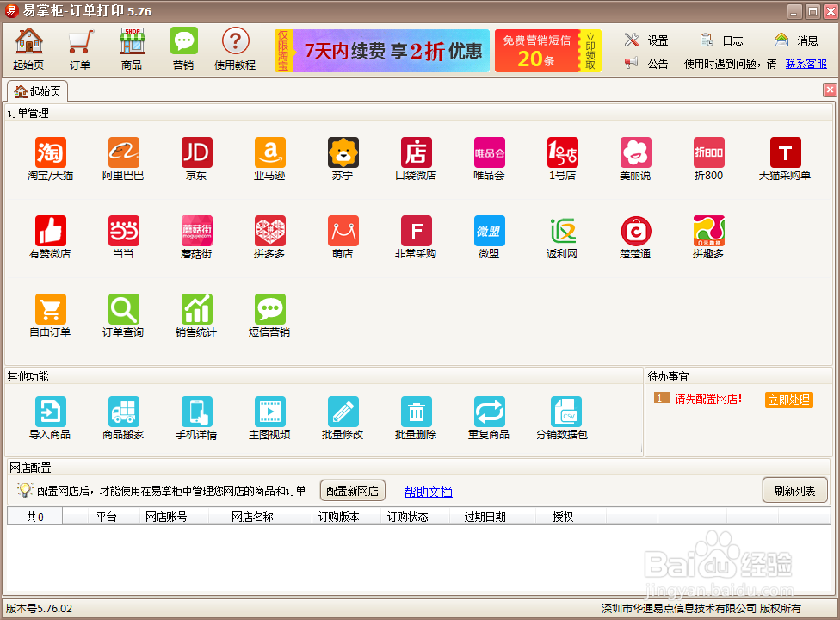Viewport: 840px width, 620px height.
Task: Open the 楚楚通 platform
Action: tap(635, 237)
